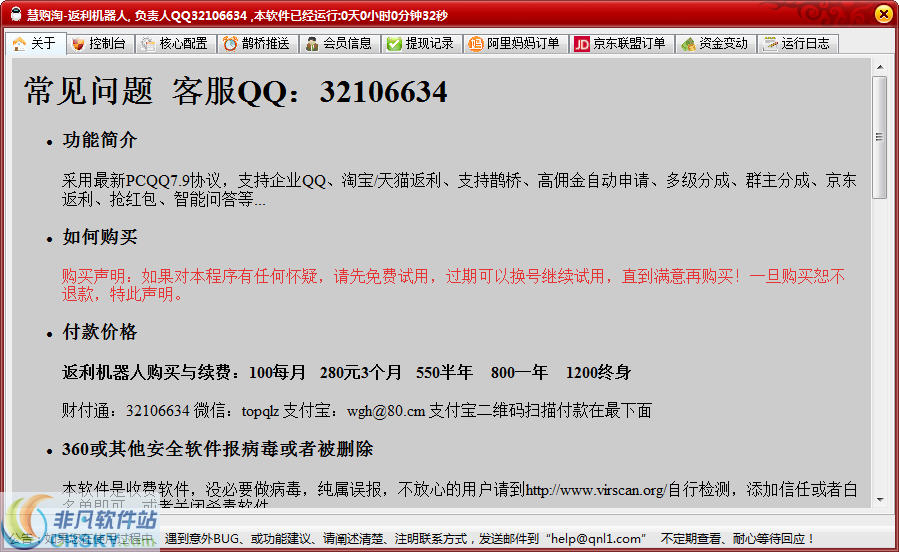The height and width of the screenshot is (552, 899).
Task: Select the 关于 tab
Action: pyautogui.click(x=36, y=44)
